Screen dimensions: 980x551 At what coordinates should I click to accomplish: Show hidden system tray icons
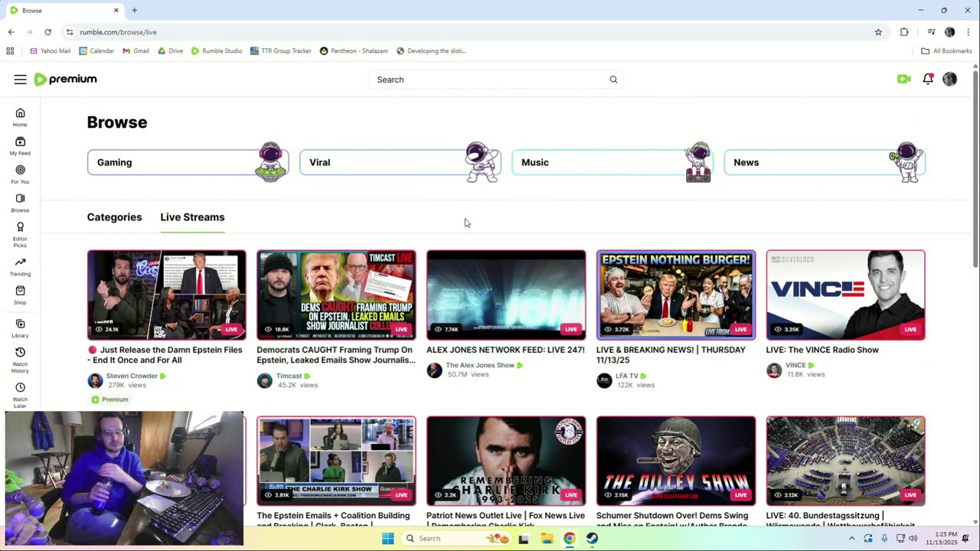851,539
